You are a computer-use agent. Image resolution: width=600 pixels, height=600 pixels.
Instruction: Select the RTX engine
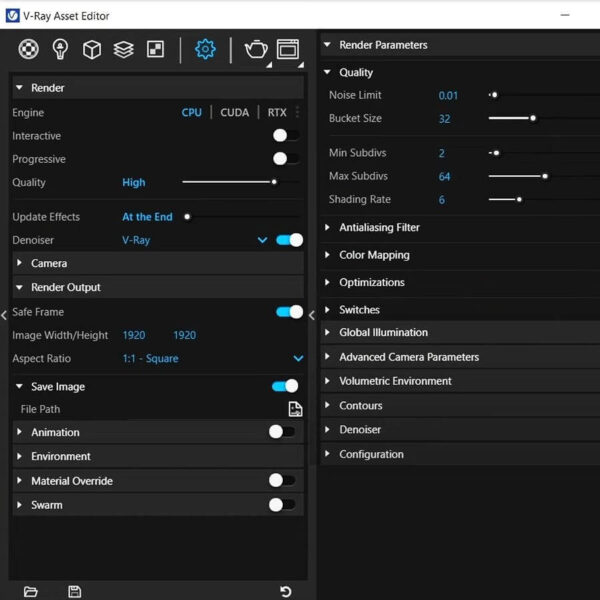277,112
